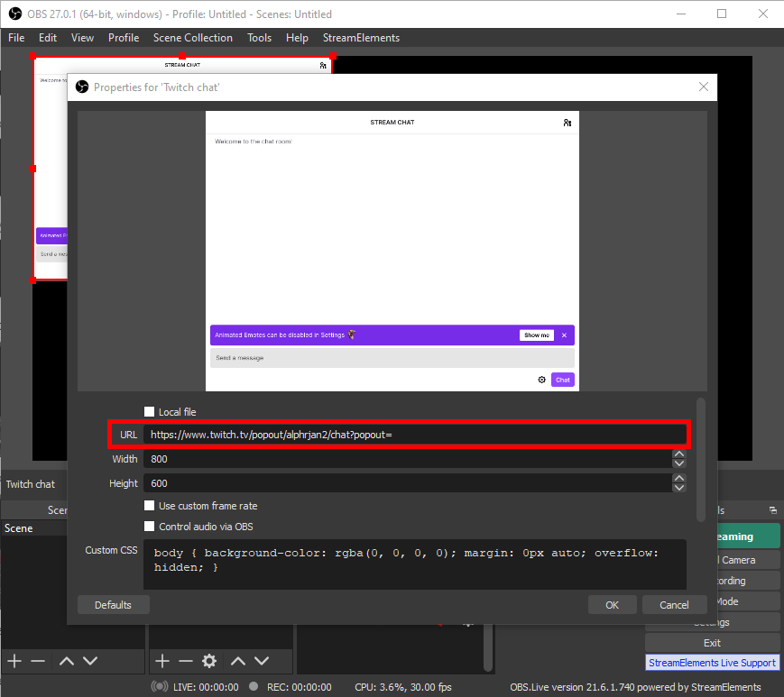This screenshot has width=784, height=697.
Task: Confirm properties with OK button
Action: click(x=612, y=604)
